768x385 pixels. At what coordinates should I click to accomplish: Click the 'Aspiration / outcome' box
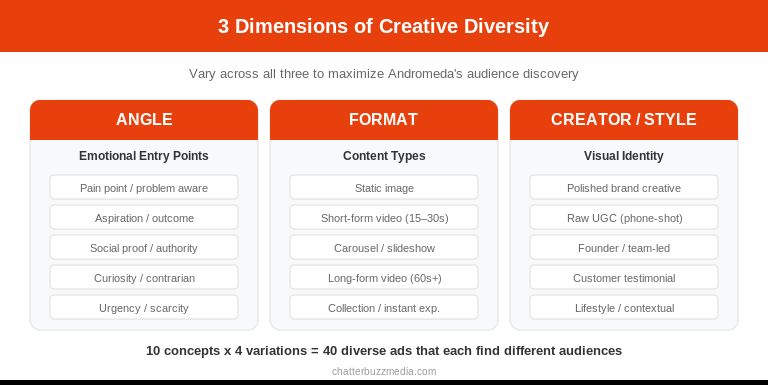[x=144, y=218]
